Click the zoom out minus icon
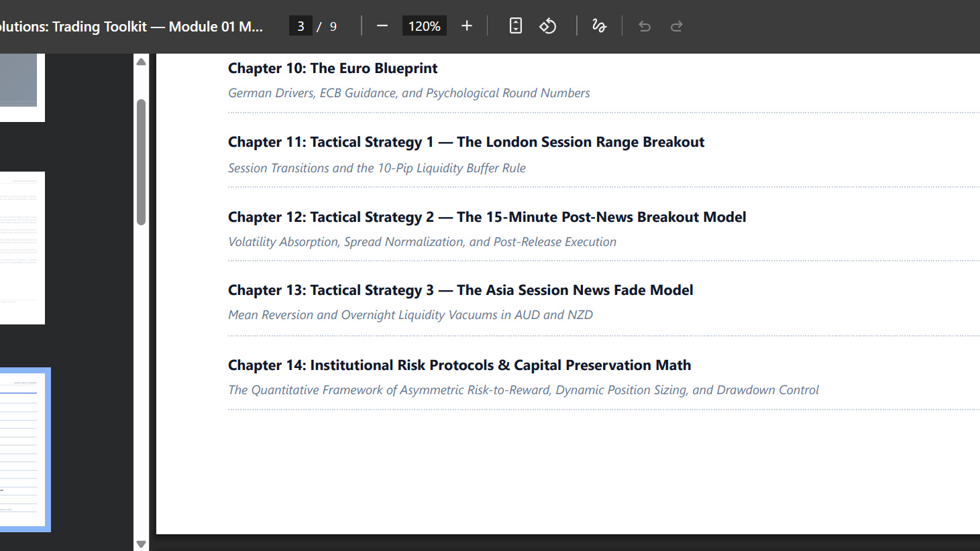Image resolution: width=980 pixels, height=551 pixels. coord(382,26)
